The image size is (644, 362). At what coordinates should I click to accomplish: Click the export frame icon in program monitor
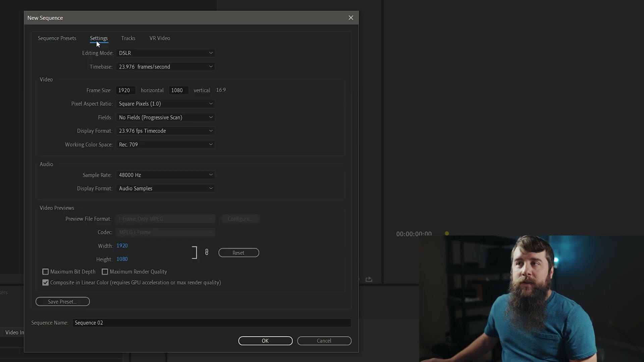(369, 279)
